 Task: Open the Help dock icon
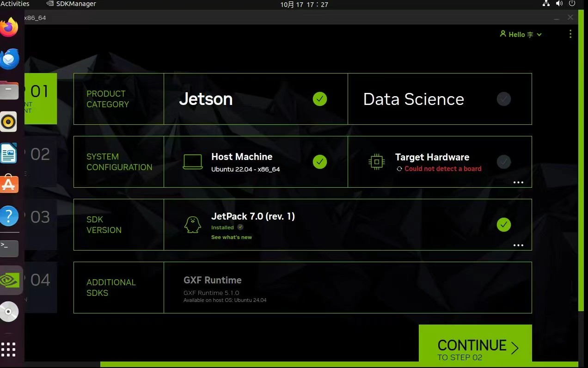tap(9, 215)
